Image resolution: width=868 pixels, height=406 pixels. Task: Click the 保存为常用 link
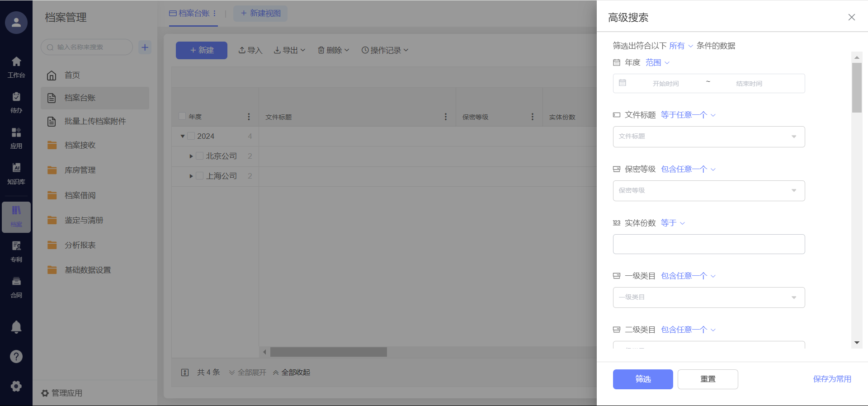(831, 379)
